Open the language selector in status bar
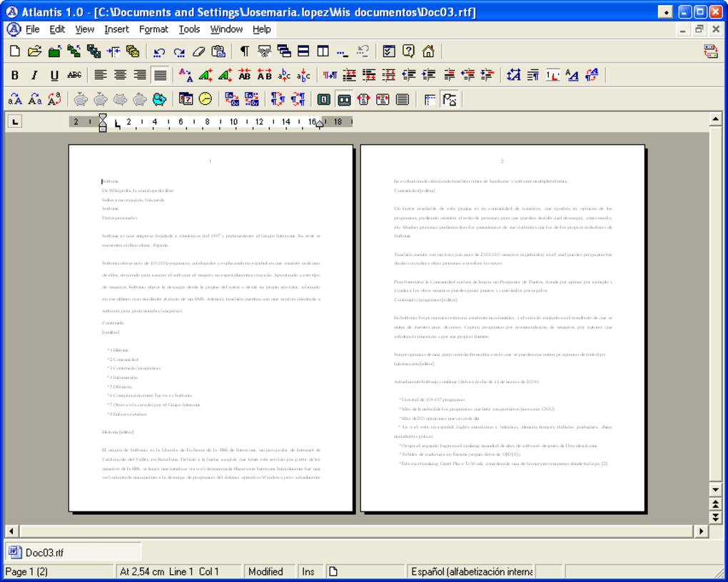Screen dimensions: 728x582 pos(471,571)
